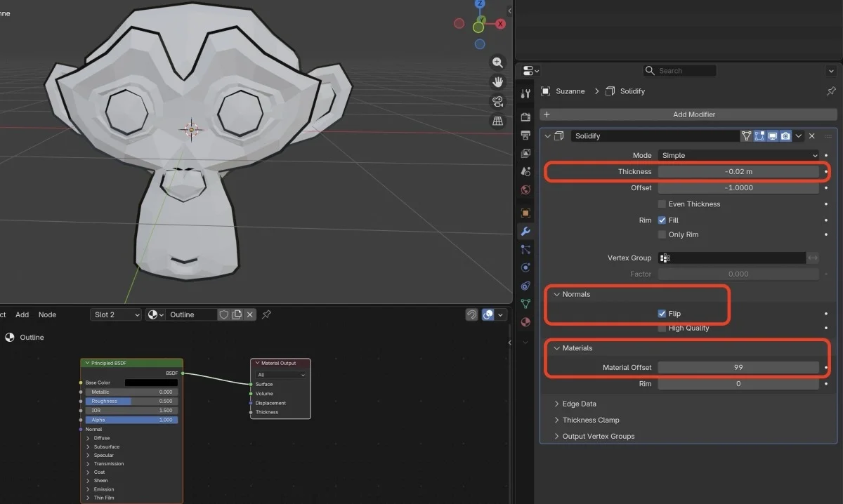
Task: Click the Add Modifier button
Action: 688,114
